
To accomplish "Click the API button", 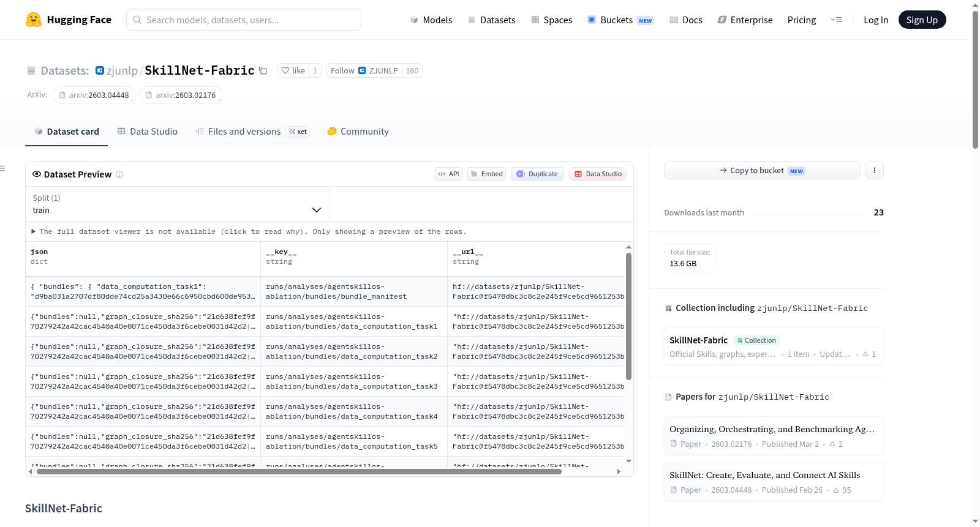I will (448, 174).
